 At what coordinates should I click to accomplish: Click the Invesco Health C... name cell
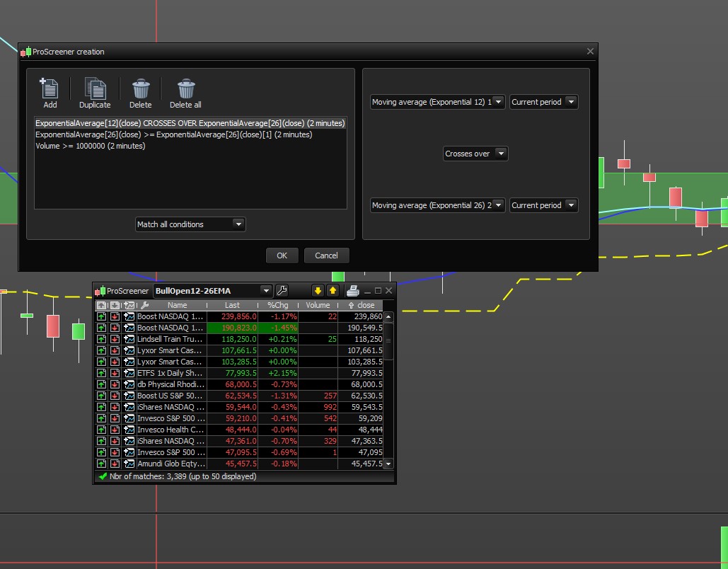171,430
